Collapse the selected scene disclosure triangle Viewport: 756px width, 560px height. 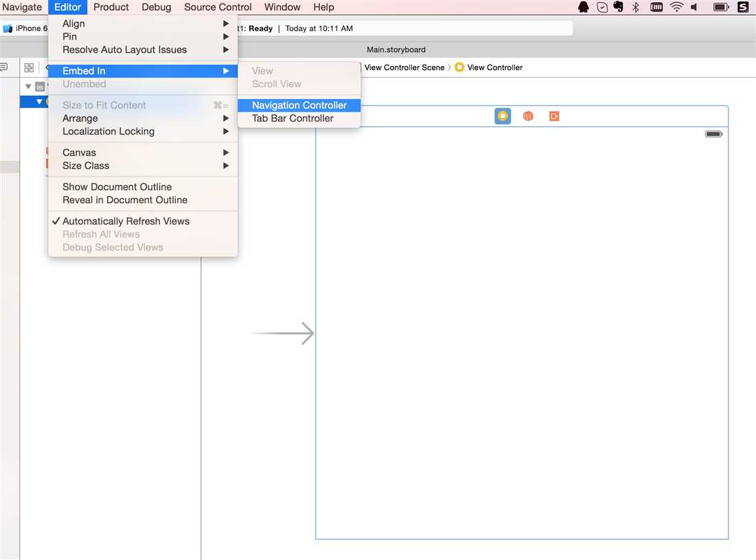(39, 102)
